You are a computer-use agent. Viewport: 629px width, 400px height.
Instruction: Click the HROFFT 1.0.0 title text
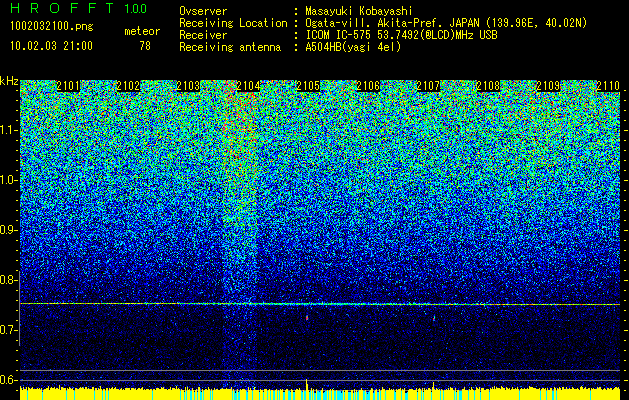click(x=78, y=8)
